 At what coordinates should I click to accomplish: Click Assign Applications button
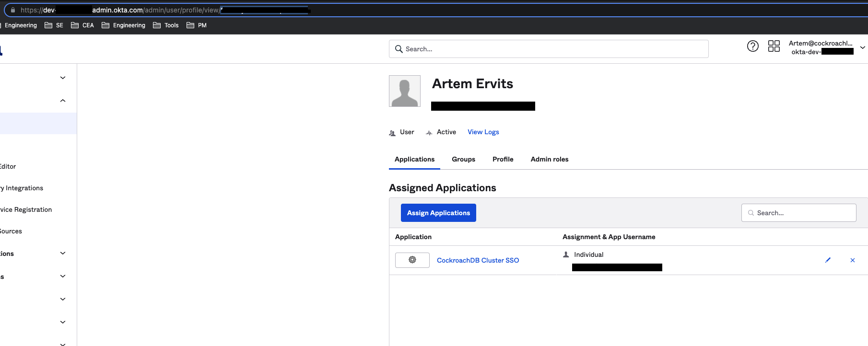(438, 213)
